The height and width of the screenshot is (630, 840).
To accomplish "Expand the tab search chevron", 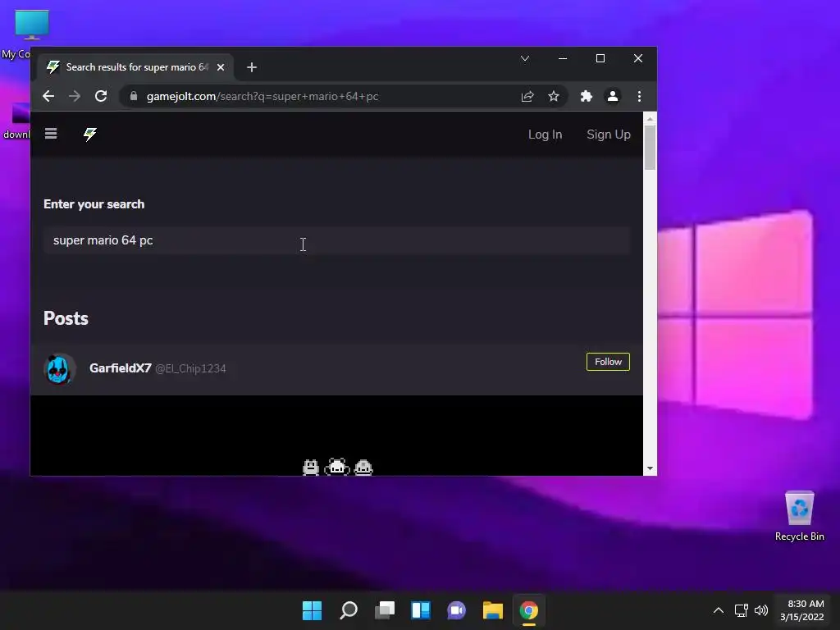I will 525,58.
